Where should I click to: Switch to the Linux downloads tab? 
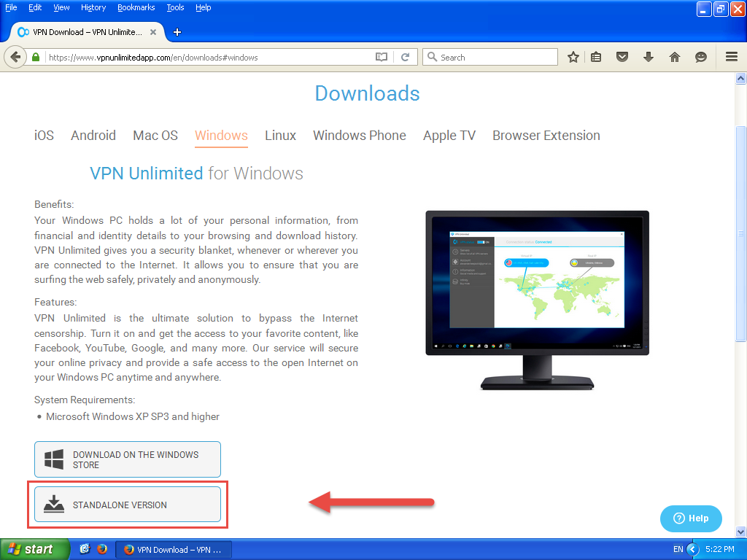click(281, 135)
